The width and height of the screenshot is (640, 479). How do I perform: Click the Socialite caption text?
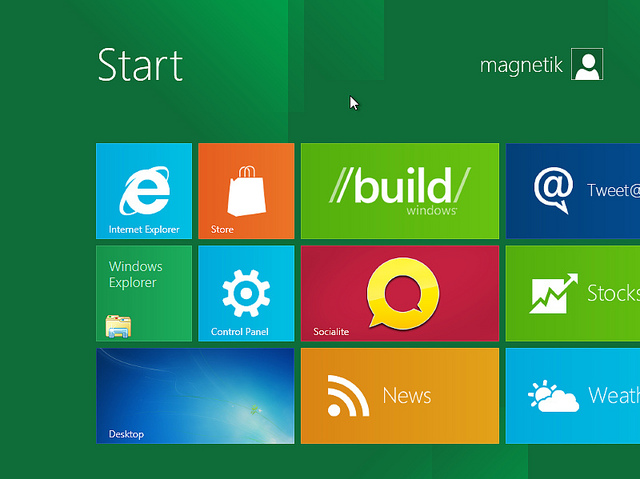pyautogui.click(x=331, y=332)
